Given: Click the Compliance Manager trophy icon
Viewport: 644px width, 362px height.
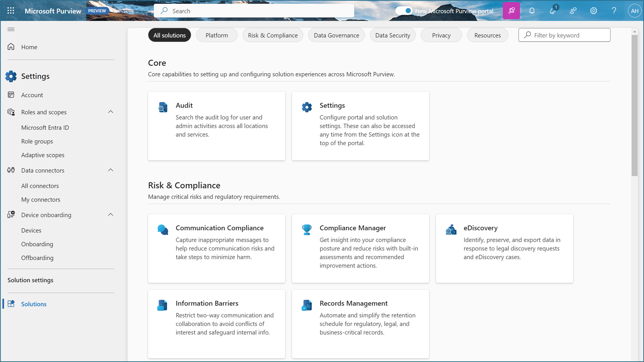Looking at the screenshot, I should tap(307, 229).
